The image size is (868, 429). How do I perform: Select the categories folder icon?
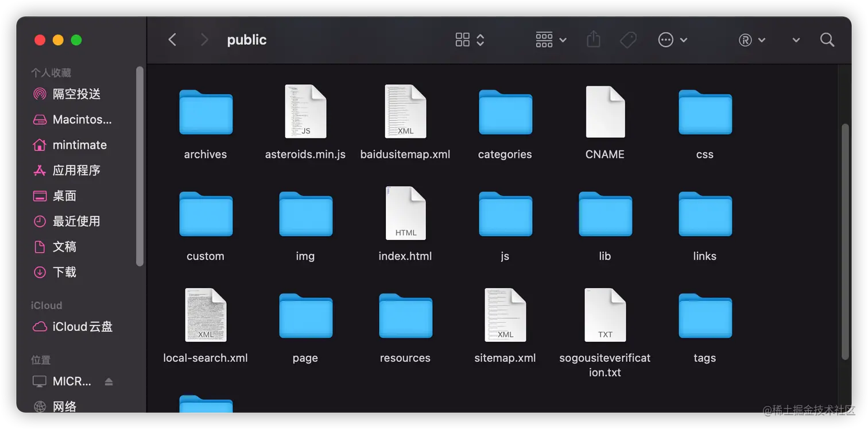pyautogui.click(x=505, y=112)
